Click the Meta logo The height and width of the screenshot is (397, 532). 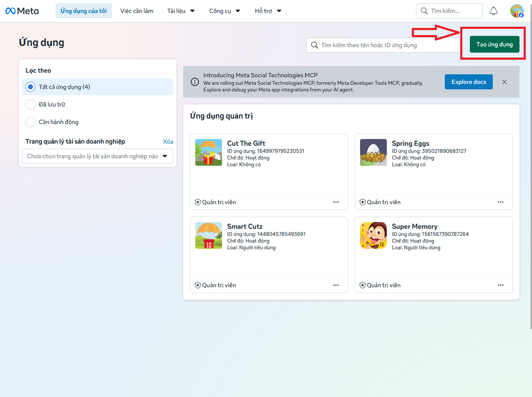click(x=22, y=11)
